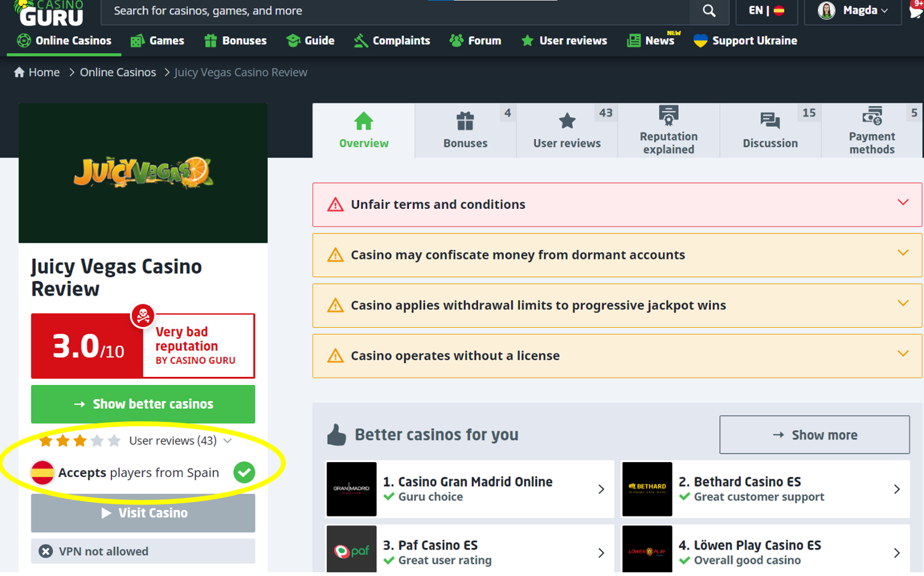Click Magda's profile avatar
Screen dimensions: 924x576
pos(826,10)
